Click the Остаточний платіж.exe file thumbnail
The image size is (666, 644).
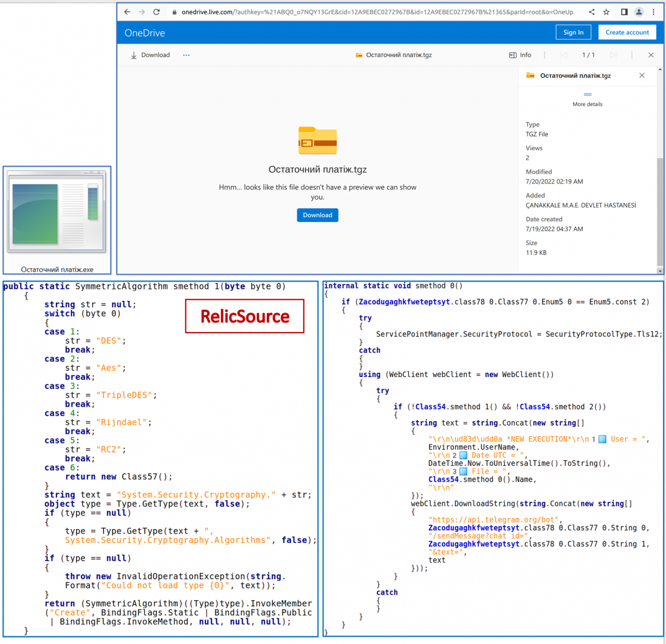[x=57, y=212]
